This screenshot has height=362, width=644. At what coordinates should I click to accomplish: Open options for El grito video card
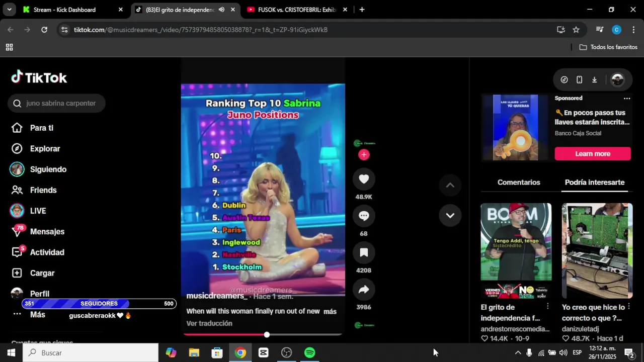coord(548,306)
